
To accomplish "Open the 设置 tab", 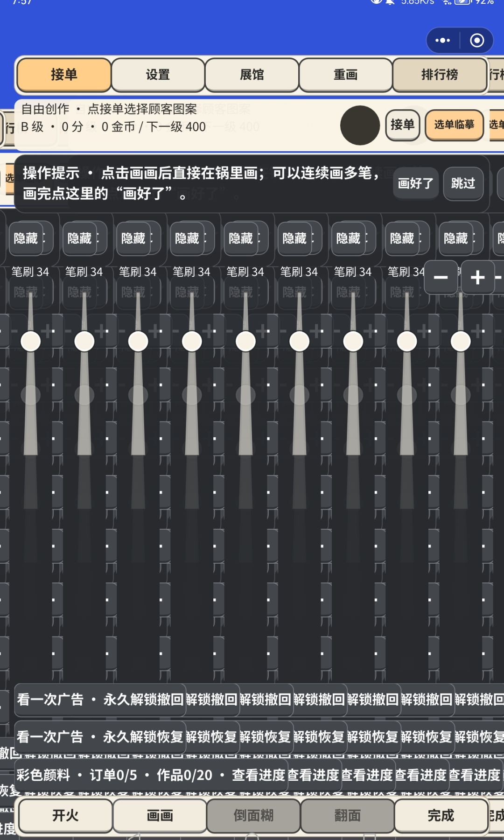I will click(158, 75).
